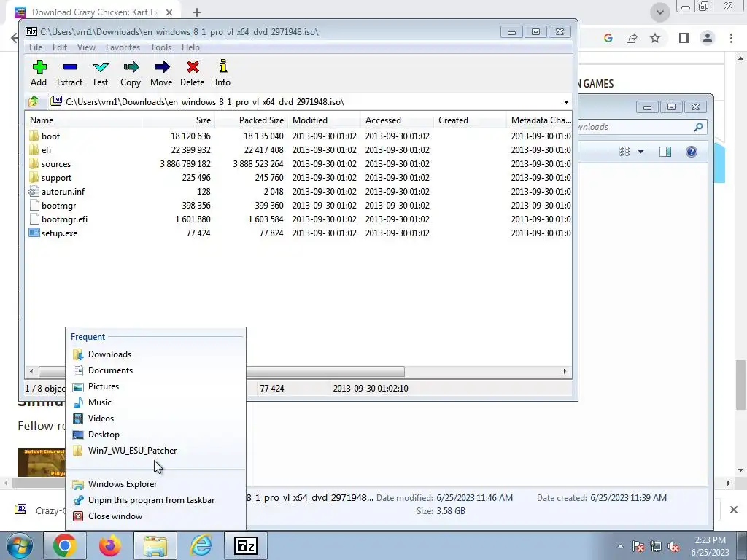This screenshot has height=560, width=747.
Task: Open the Edit menu in 7-Zip
Action: click(x=60, y=47)
